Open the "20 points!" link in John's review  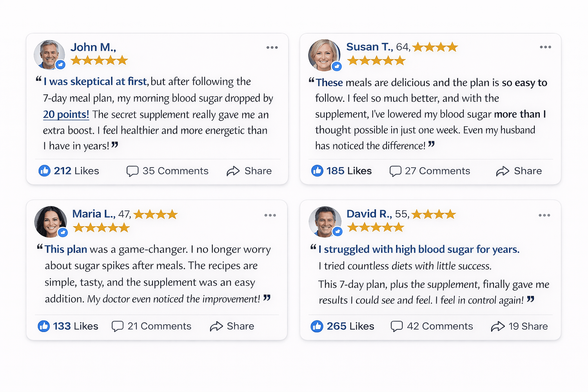coord(66,114)
